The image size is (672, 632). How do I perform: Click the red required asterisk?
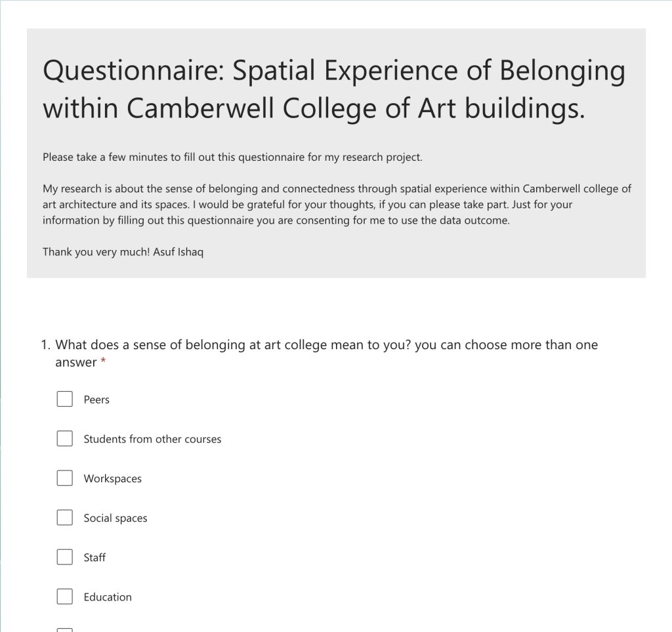(103, 361)
